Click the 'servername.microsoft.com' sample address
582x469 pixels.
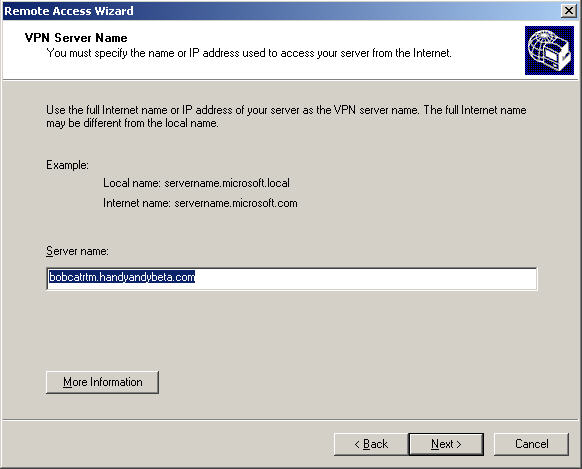pyautogui.click(x=236, y=203)
